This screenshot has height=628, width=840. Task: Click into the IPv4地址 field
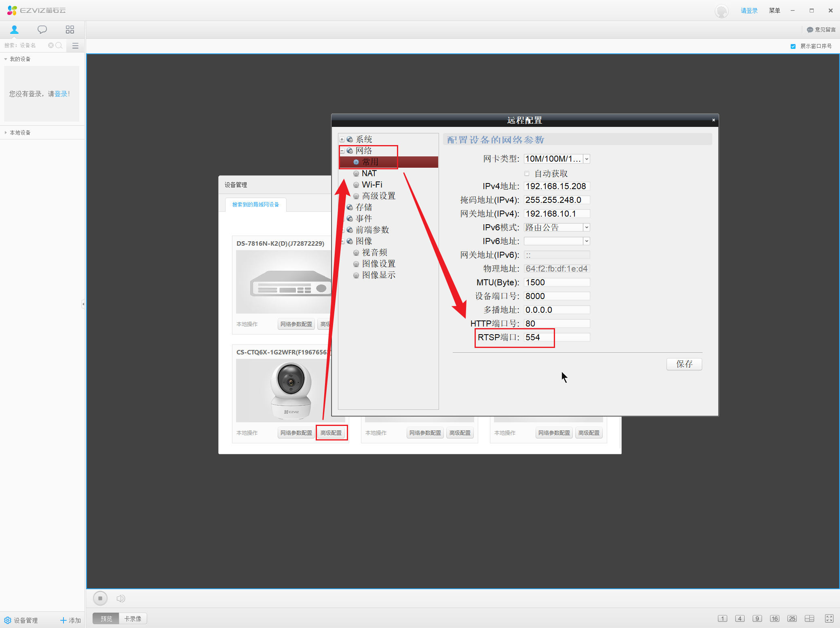point(557,186)
